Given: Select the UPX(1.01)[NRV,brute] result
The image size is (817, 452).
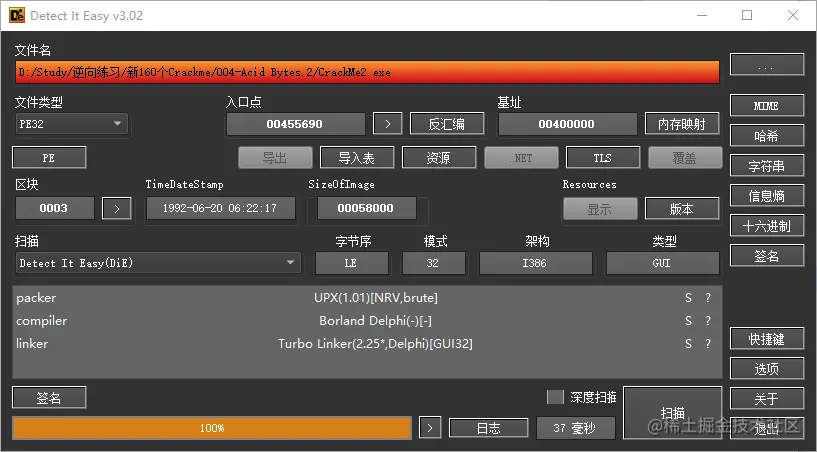Looking at the screenshot, I should coord(376,298).
